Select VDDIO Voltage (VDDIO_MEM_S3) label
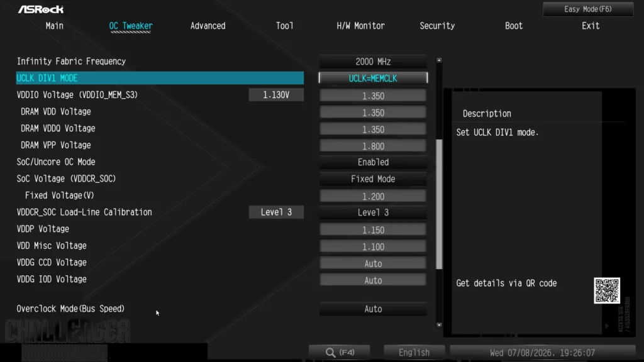 pyautogui.click(x=77, y=95)
